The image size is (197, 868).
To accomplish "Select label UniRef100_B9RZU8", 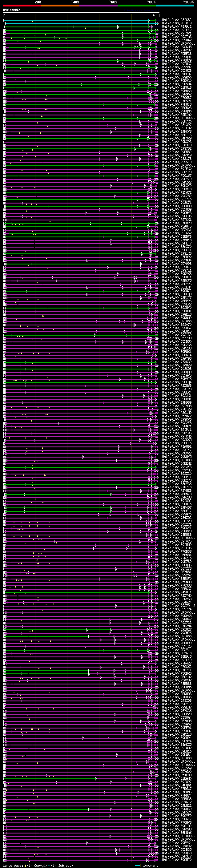I will 177,497.
